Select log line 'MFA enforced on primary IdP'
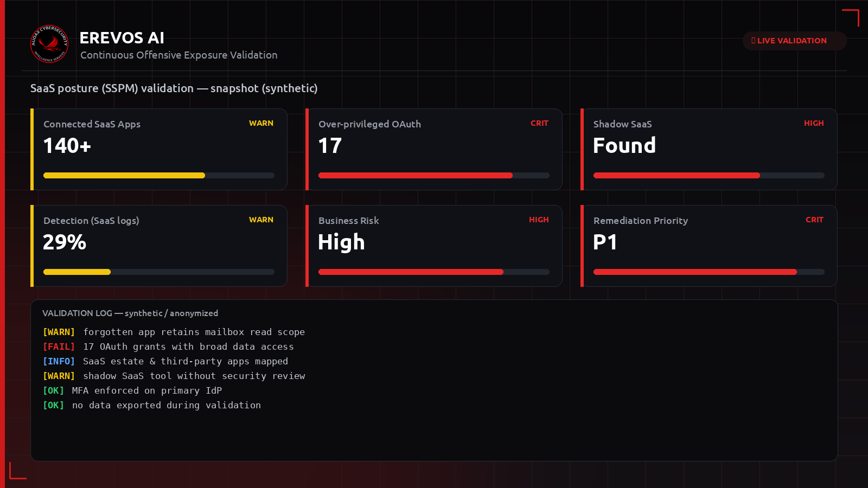This screenshot has width=868, height=488. (147, 390)
